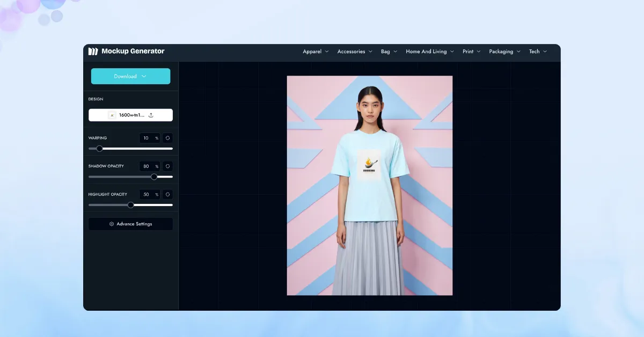
Task: Expand the Download options chevron
Action: [144, 76]
